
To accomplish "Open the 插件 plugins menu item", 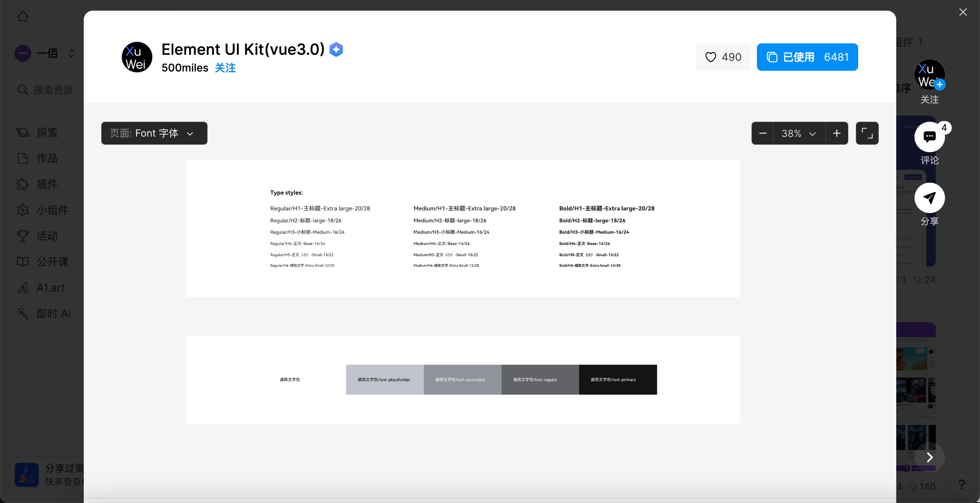I will pos(46,184).
